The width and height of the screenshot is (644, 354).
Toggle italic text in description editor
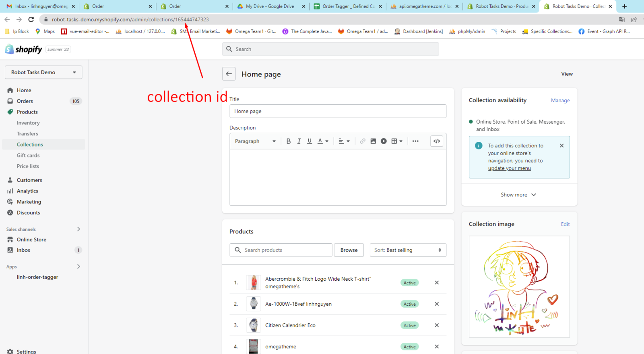[299, 141]
